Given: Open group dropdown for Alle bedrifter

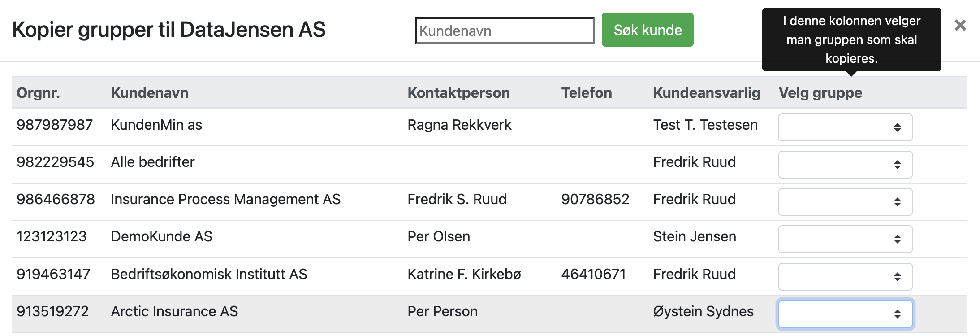Looking at the screenshot, I should point(845,165).
